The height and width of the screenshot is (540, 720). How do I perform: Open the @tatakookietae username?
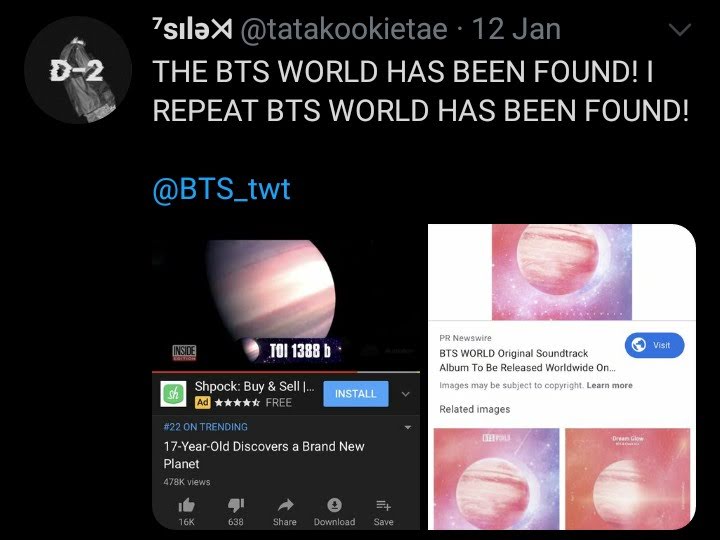pos(343,30)
